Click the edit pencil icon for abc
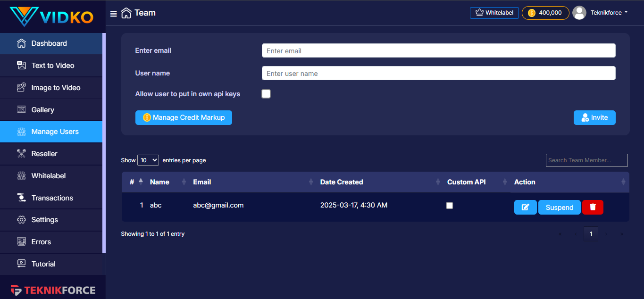The image size is (644, 299). pyautogui.click(x=525, y=208)
